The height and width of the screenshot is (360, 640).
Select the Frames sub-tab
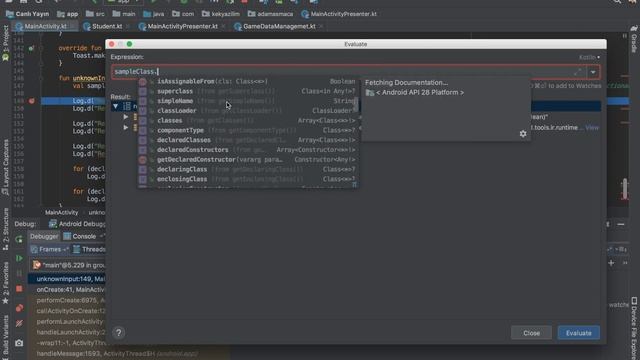tap(49, 249)
